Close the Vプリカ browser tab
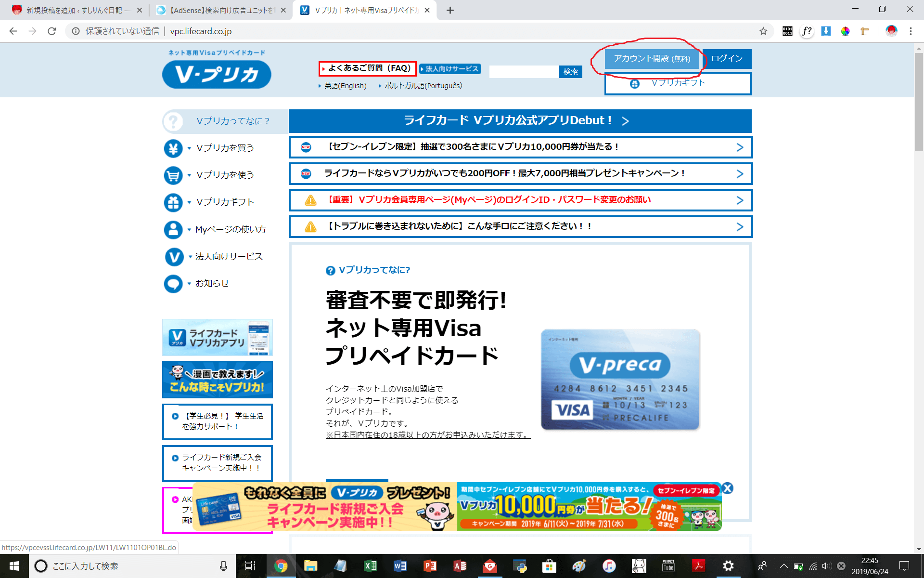Viewport: 924px width, 578px height. tap(427, 10)
